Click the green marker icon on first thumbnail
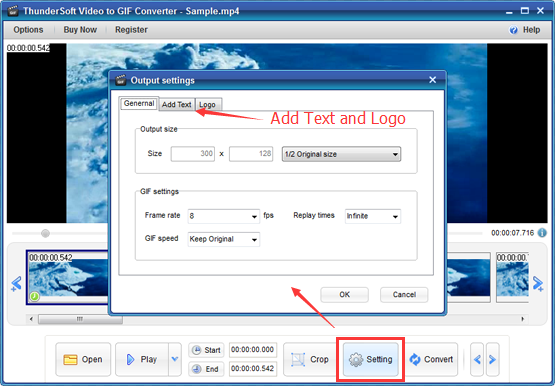The image size is (555, 386). tap(34, 296)
